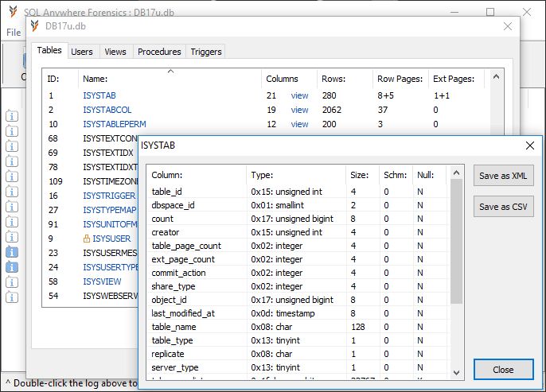Close the ISYSTAB dialog with Close button
Image resolution: width=546 pixels, height=392 pixels.
tap(503, 370)
